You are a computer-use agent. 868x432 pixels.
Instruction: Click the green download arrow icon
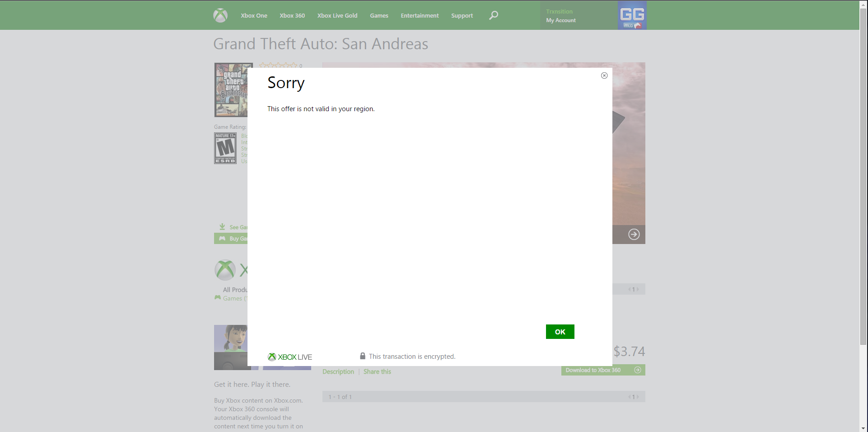click(x=222, y=227)
